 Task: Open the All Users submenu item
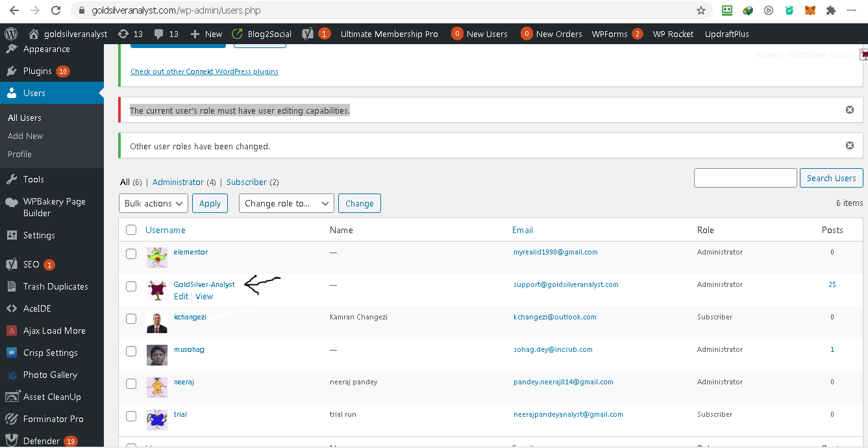pos(25,118)
